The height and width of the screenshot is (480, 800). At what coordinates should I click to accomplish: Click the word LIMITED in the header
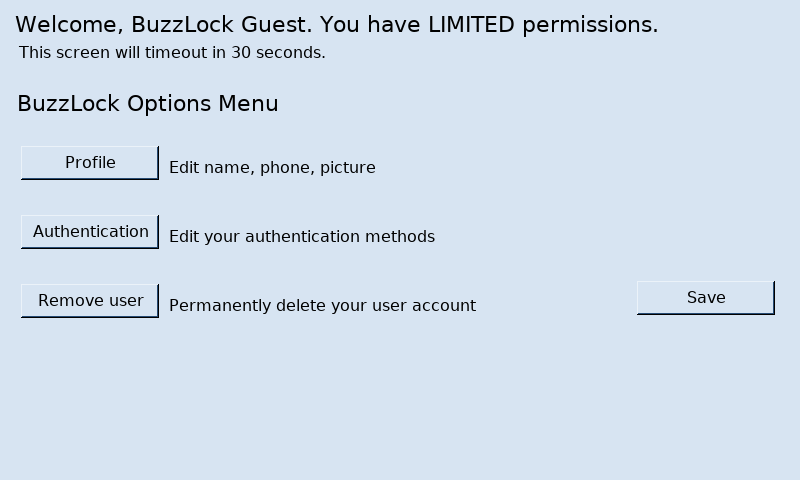(x=471, y=25)
